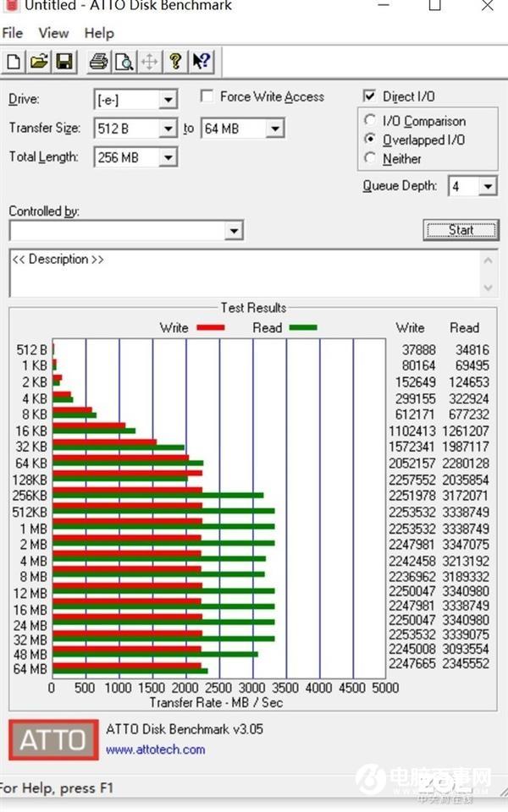Click the 1 KB row label in chart
508x812 pixels.
[34, 365]
